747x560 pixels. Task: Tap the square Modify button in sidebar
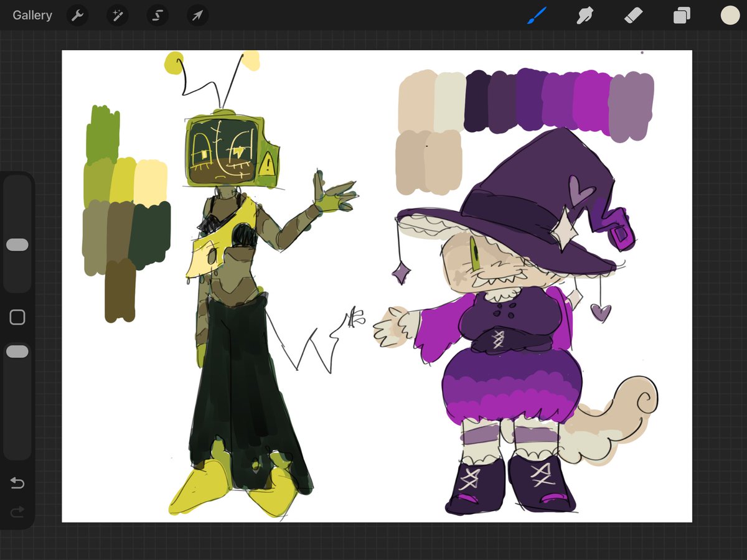[17, 317]
